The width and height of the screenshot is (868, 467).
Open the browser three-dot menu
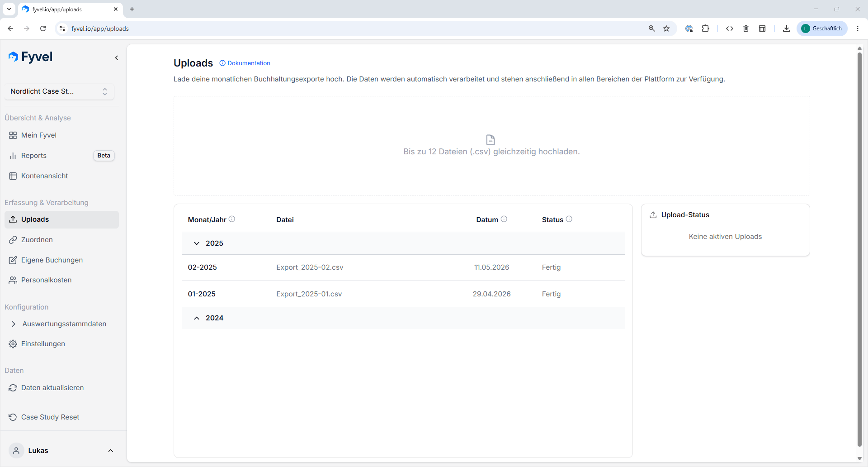point(858,29)
